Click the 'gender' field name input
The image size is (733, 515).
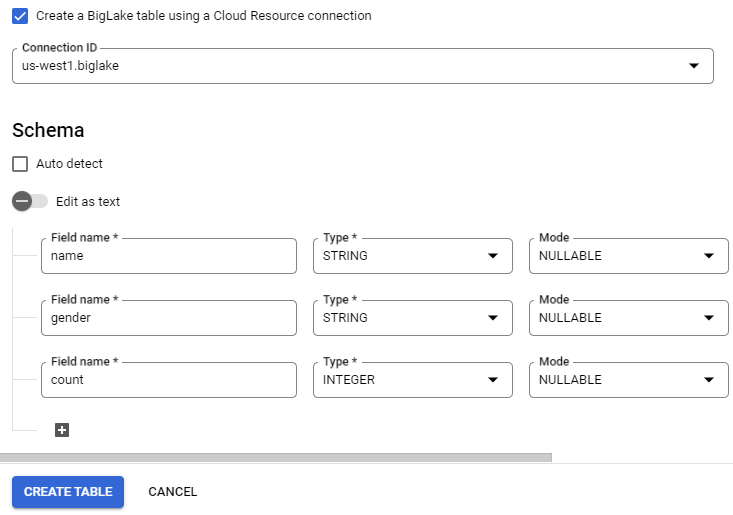(x=168, y=318)
